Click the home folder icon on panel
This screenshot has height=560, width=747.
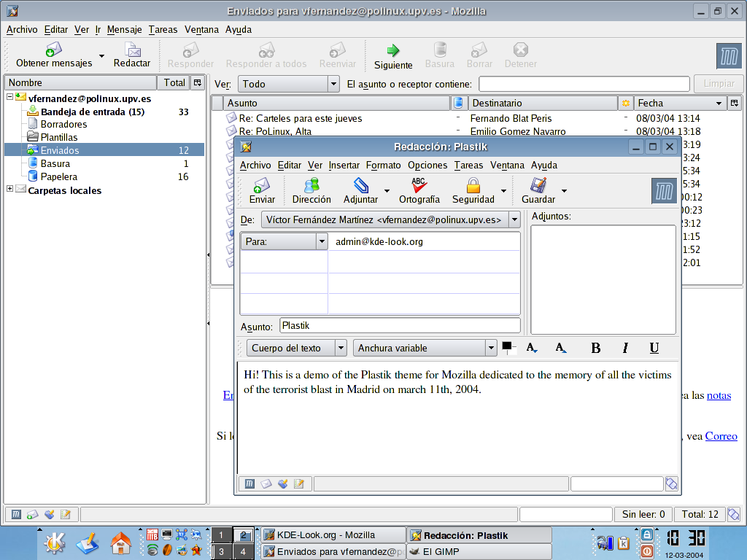120,543
